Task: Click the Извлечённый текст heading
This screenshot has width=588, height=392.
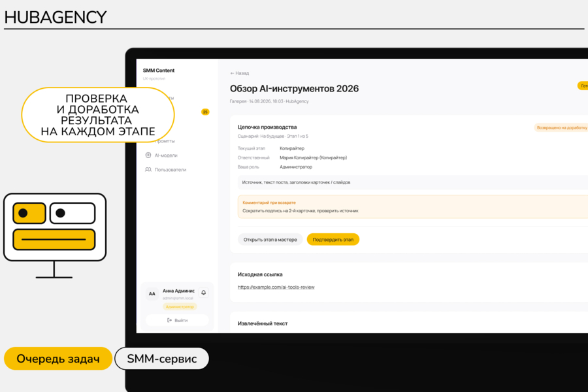Action: coord(263,323)
